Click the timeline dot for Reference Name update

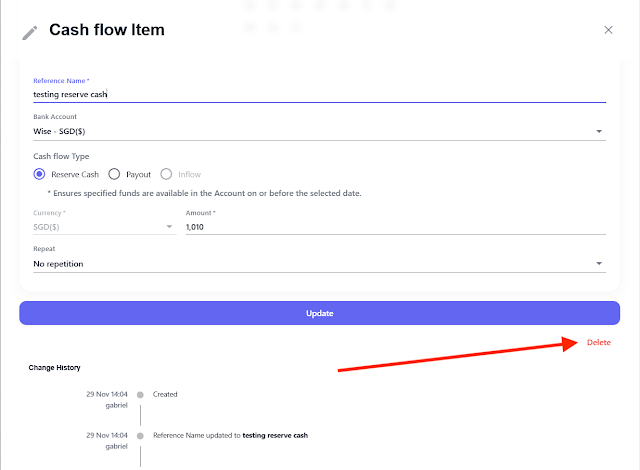pos(140,436)
